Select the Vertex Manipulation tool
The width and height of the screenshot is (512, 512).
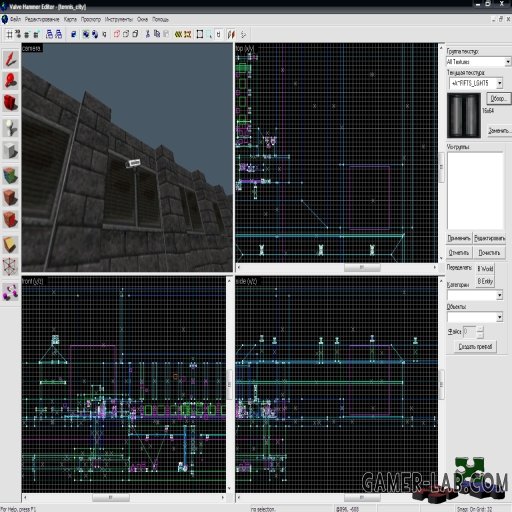(x=11, y=267)
